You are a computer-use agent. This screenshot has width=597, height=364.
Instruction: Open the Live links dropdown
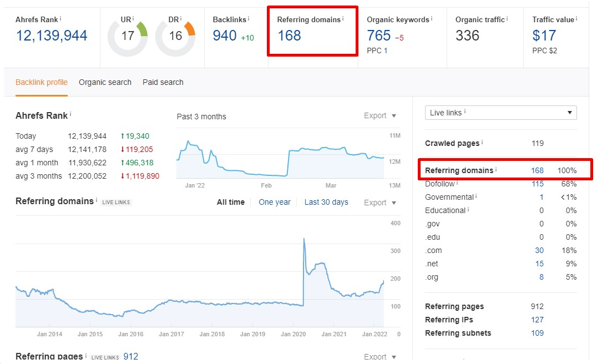pos(500,113)
